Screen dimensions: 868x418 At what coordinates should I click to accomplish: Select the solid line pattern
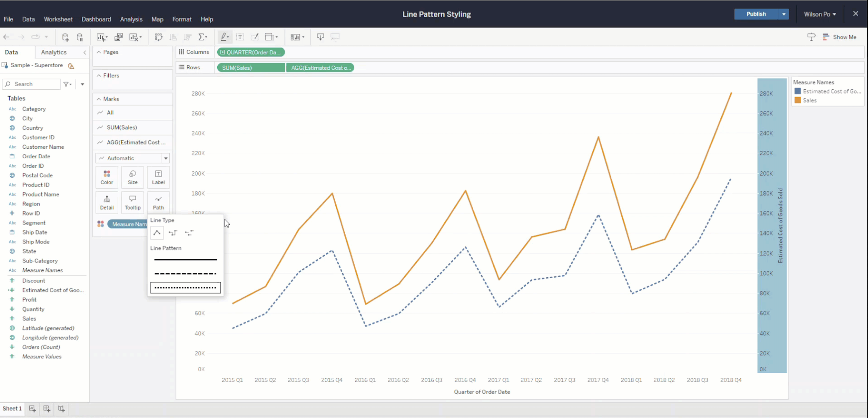pos(185,259)
